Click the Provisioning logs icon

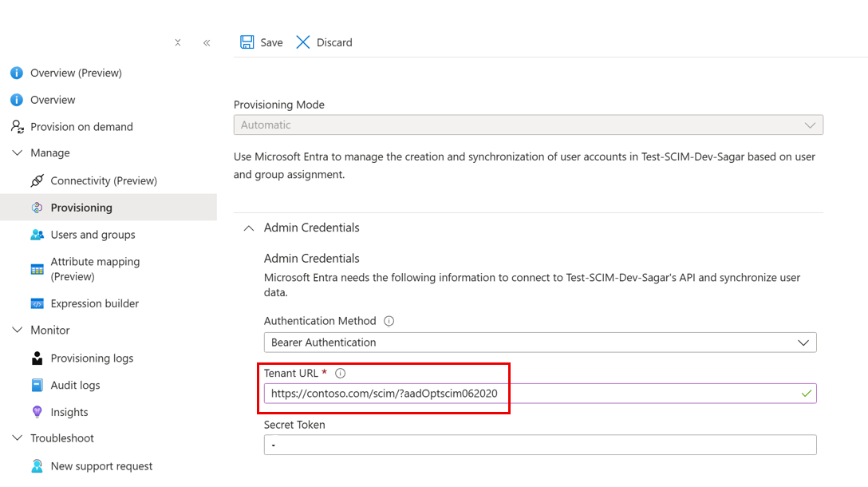click(x=37, y=358)
